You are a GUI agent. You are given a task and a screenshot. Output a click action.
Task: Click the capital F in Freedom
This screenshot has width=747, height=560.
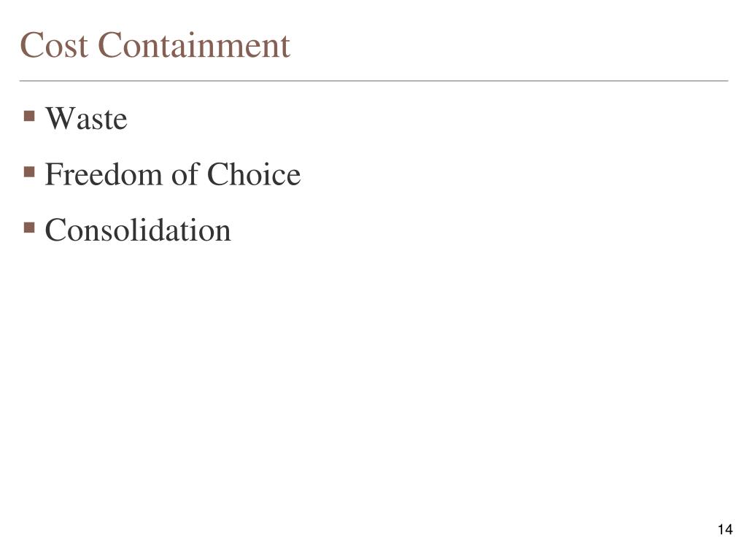click(x=53, y=174)
